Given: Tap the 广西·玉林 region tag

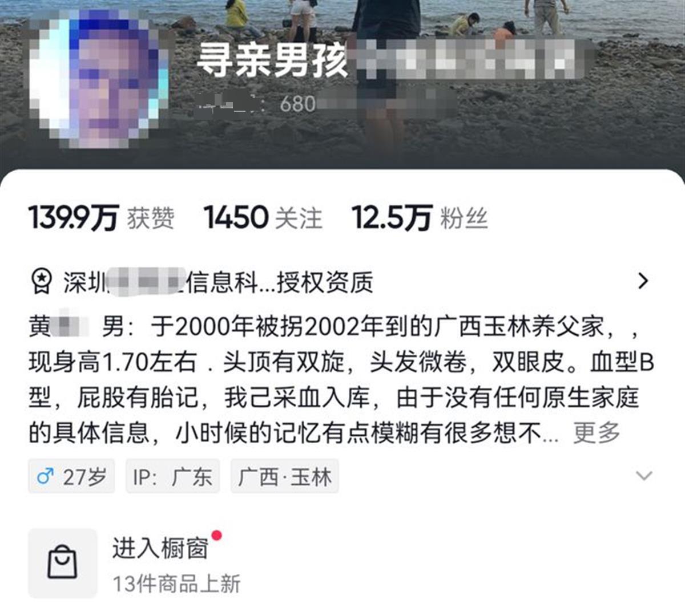Looking at the screenshot, I should click(285, 476).
